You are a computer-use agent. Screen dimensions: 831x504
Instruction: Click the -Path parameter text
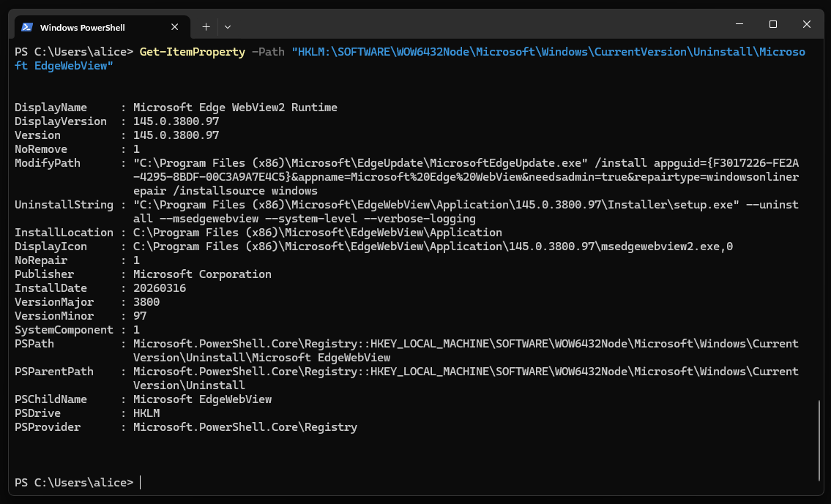tap(268, 52)
